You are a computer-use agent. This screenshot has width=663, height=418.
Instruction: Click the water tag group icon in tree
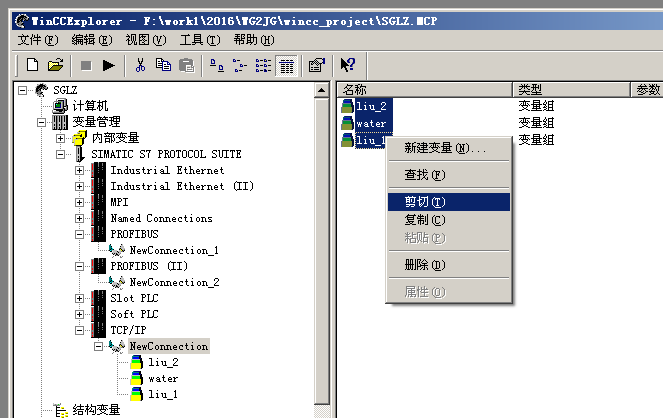click(x=137, y=378)
